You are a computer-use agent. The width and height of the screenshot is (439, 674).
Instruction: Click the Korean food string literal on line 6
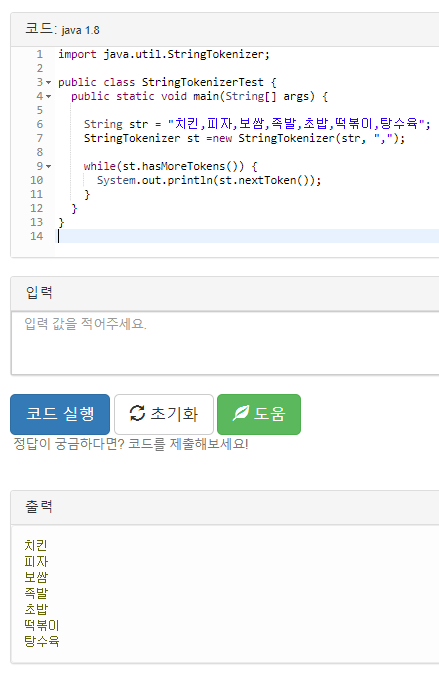(x=296, y=124)
